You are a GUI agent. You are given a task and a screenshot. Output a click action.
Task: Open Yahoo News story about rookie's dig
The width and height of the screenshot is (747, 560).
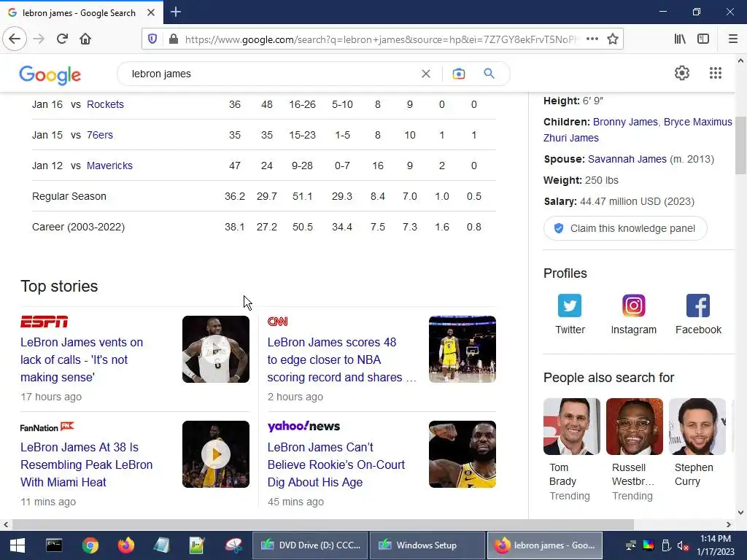pos(336,464)
